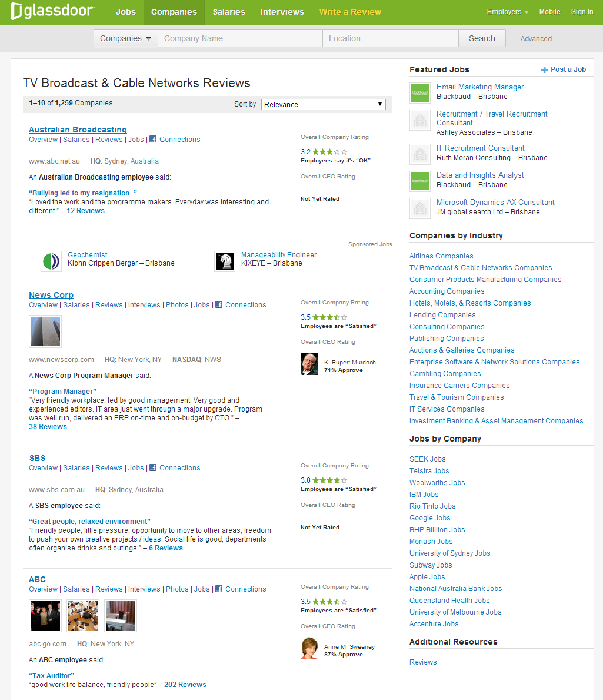The image size is (603, 700).
Task: Click Blackbaud logo beside Email Marketing Manager
Action: tap(420, 93)
